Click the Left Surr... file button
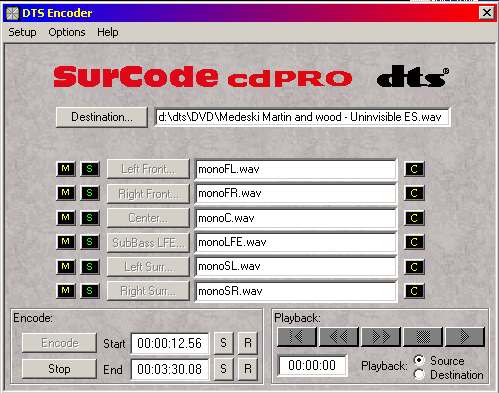 tap(148, 267)
